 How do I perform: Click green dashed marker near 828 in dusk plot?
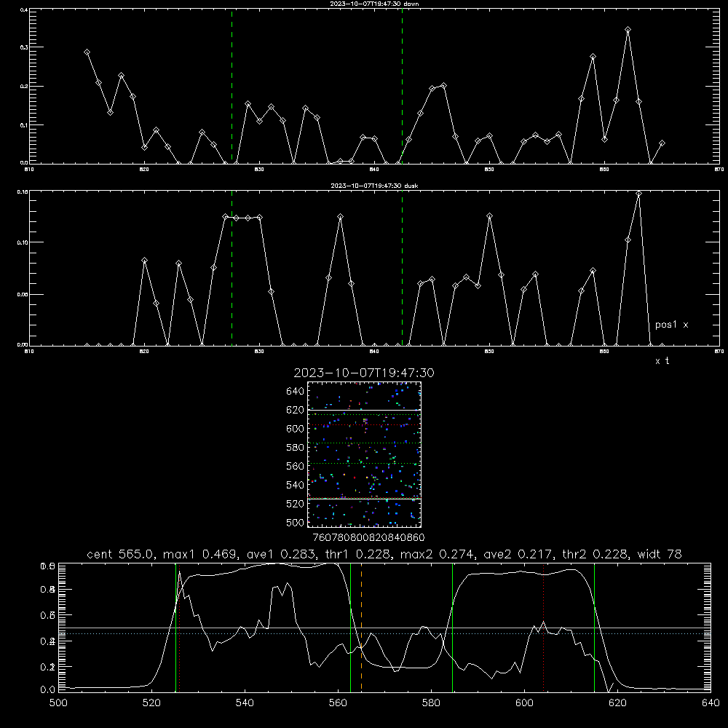click(232, 268)
